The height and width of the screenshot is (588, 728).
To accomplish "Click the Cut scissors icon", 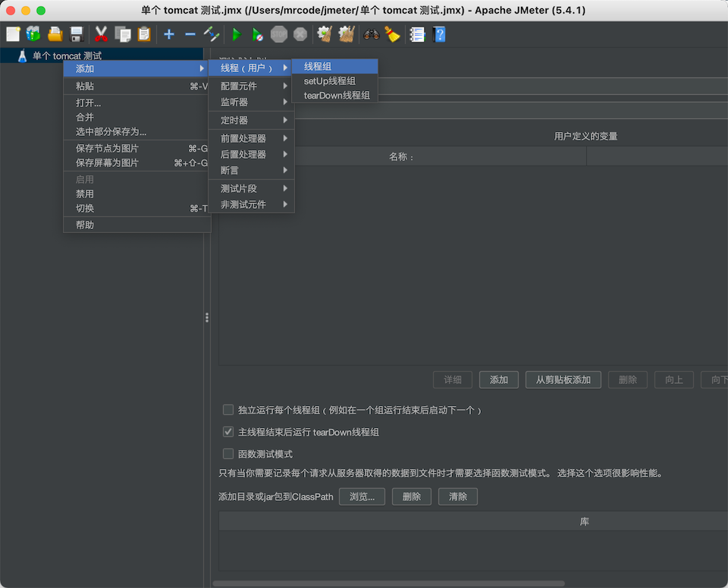I will click(x=101, y=34).
